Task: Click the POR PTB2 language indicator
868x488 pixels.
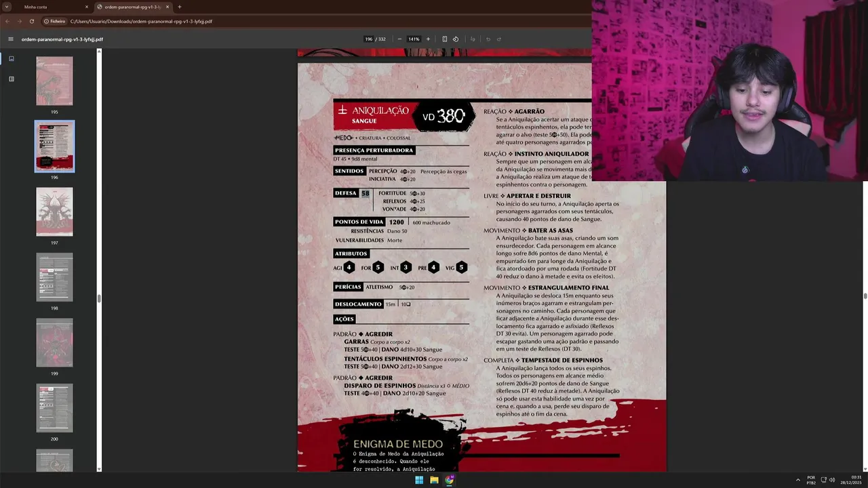Action: click(811, 480)
